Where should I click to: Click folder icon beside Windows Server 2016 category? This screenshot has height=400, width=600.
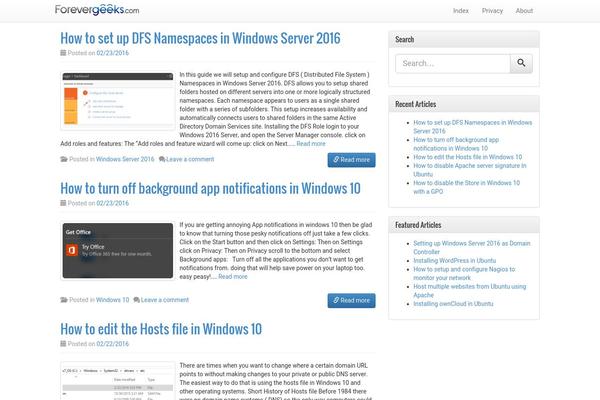(64, 159)
